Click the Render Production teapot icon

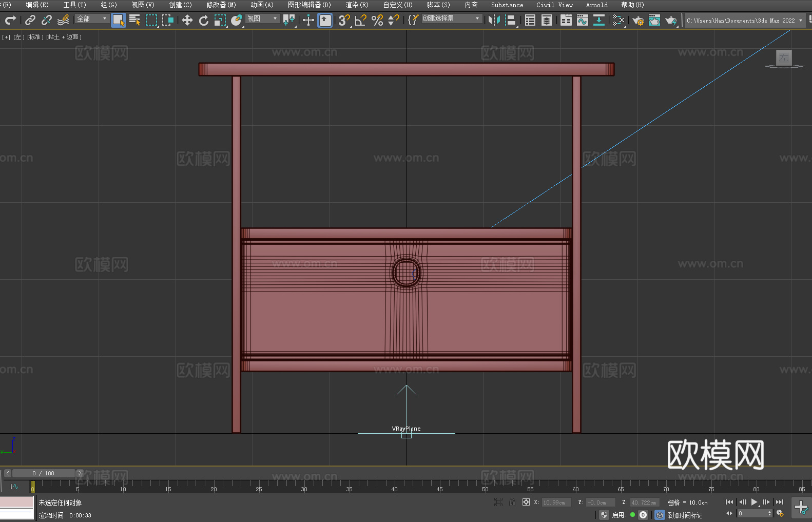(x=671, y=20)
